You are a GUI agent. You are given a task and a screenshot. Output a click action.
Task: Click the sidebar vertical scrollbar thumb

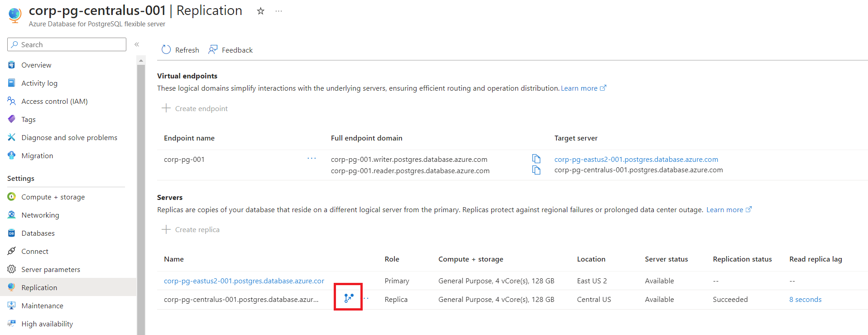(141, 199)
